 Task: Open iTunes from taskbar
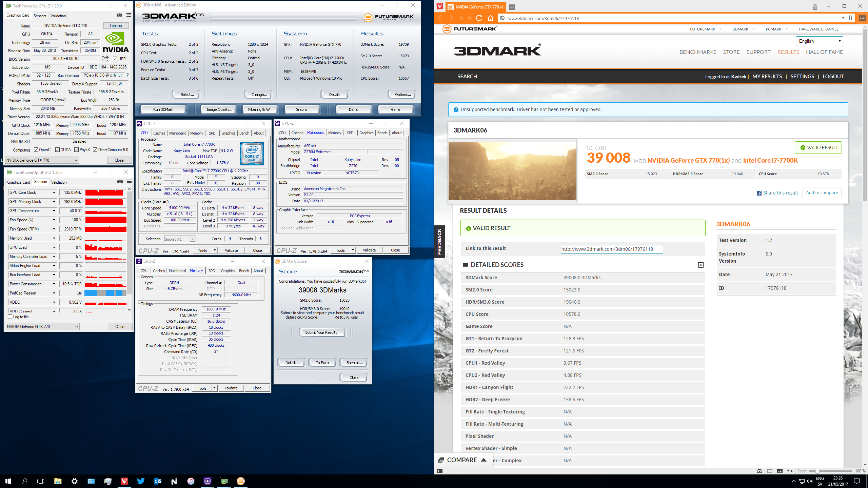pyautogui.click(x=191, y=481)
